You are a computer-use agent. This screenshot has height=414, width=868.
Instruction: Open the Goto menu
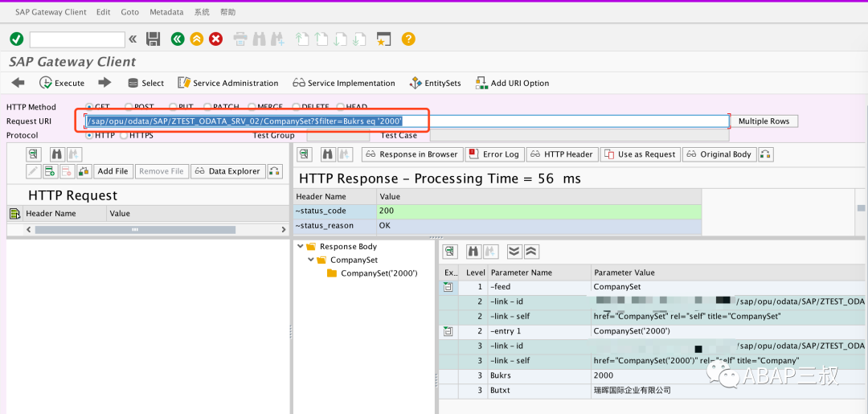(130, 11)
